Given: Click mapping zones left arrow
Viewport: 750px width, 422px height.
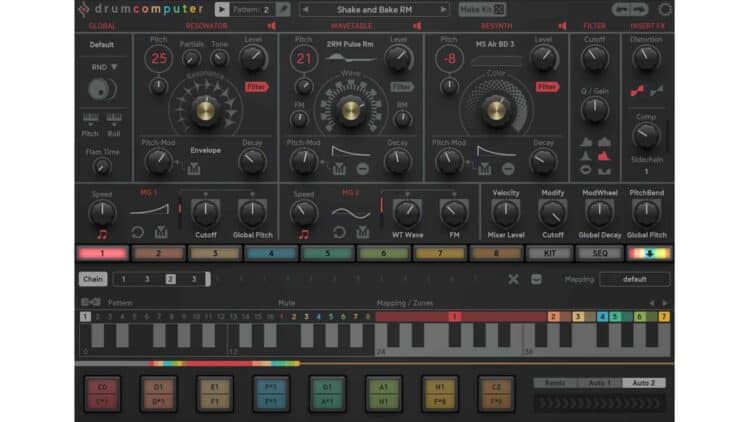Looking at the screenshot, I should (651, 303).
